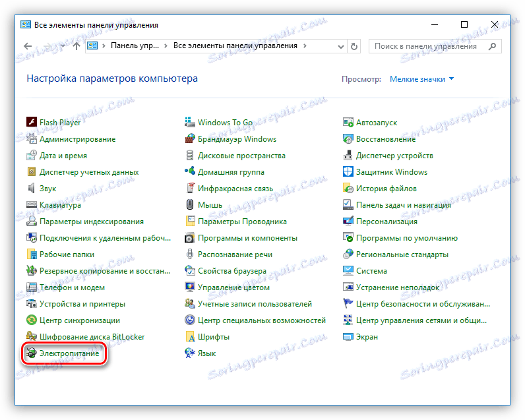This screenshot has width=525, height=420.
Task: Open the Windows To Go icon
Action: [190, 122]
